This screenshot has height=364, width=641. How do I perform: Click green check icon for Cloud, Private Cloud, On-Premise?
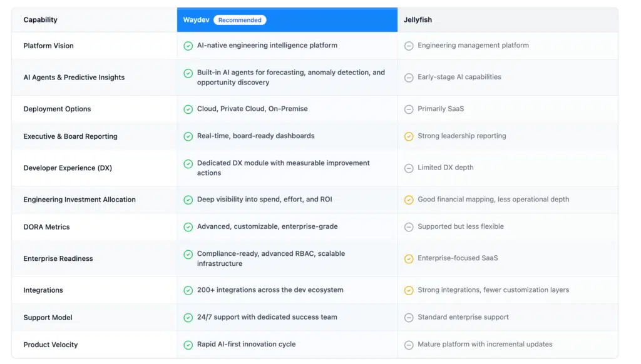tap(188, 109)
